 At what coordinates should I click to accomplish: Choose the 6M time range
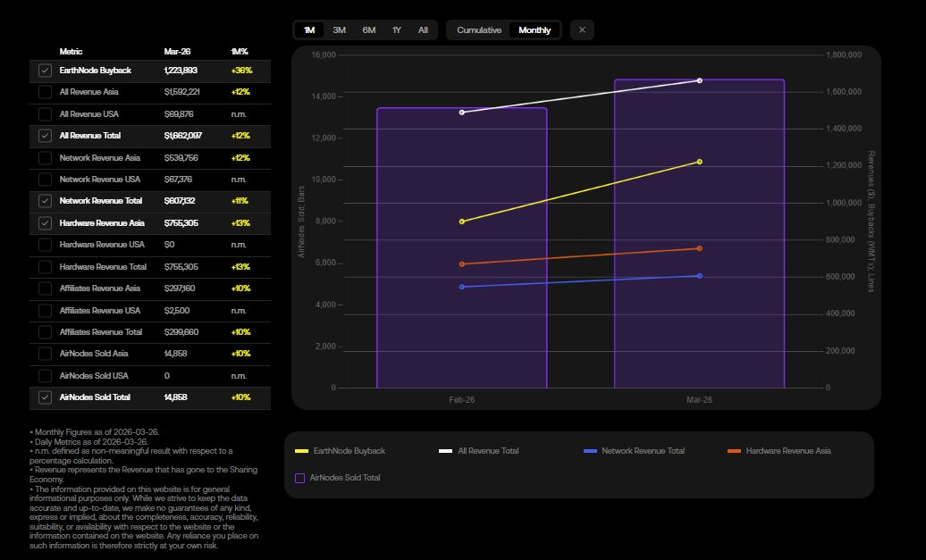(369, 30)
